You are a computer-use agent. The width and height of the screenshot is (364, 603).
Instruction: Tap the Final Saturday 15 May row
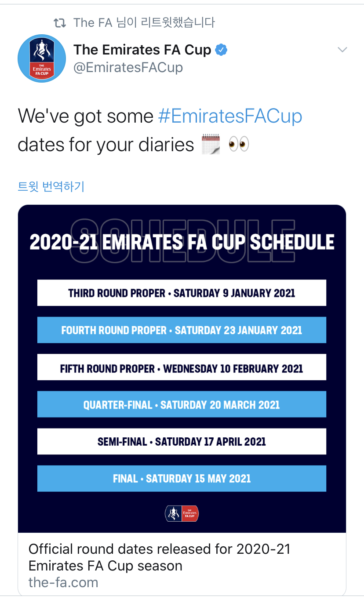182,478
